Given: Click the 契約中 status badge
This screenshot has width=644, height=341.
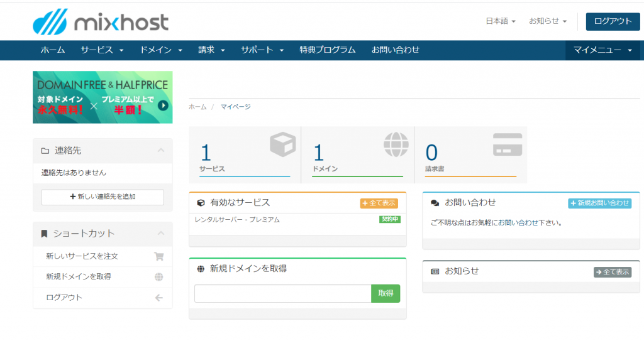Looking at the screenshot, I should point(389,219).
